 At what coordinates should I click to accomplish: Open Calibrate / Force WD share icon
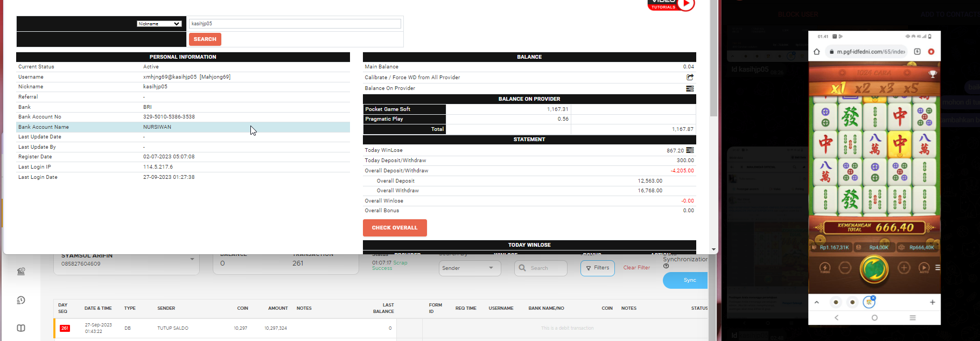tap(690, 77)
